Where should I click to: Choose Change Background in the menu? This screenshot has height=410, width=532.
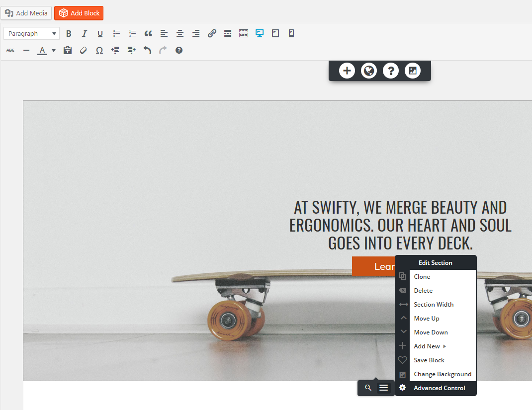click(443, 374)
